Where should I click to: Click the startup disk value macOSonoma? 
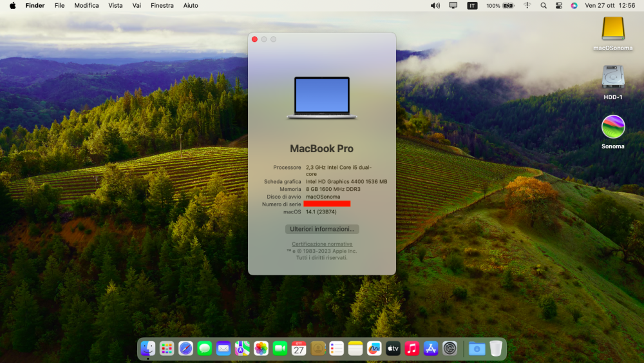point(323,197)
